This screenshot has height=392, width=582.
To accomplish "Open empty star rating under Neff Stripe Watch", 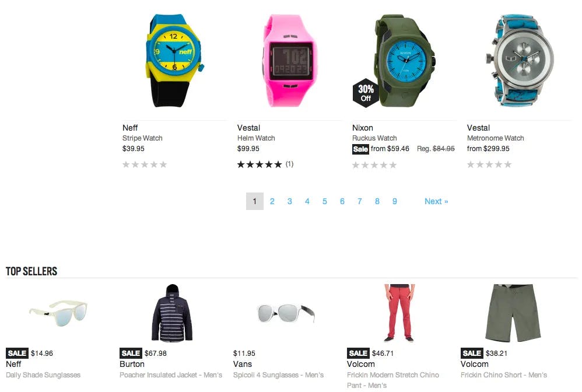I will coord(145,164).
